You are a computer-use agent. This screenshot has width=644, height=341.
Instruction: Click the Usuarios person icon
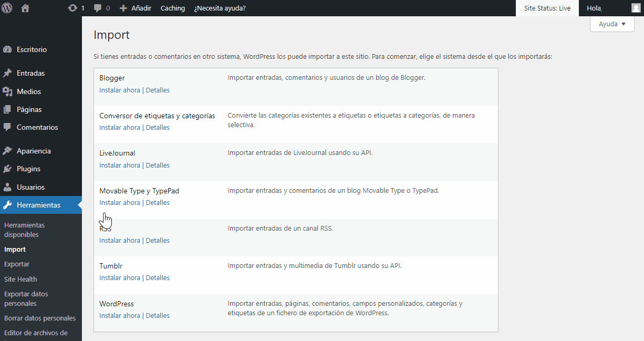(x=7, y=187)
